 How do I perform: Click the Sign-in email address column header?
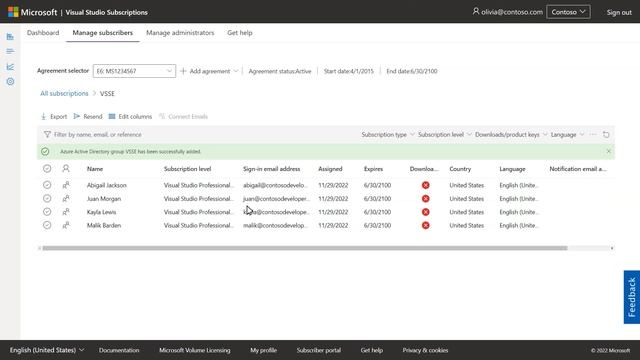pyautogui.click(x=271, y=169)
